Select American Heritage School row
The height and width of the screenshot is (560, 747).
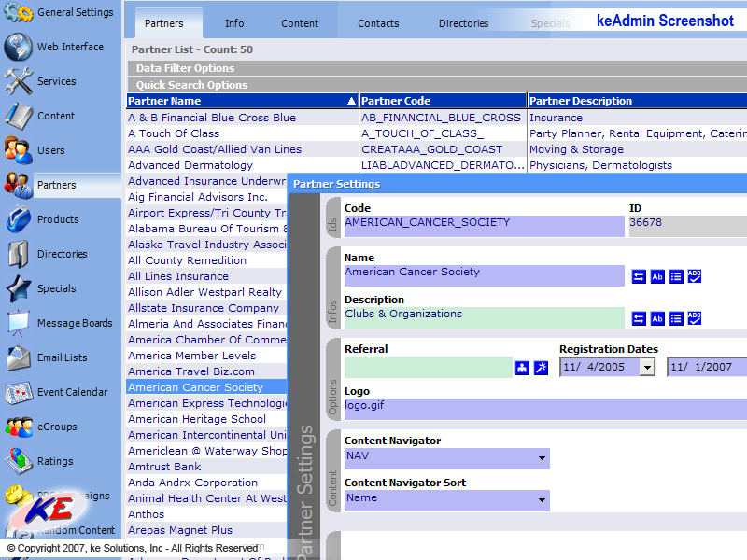point(206,419)
